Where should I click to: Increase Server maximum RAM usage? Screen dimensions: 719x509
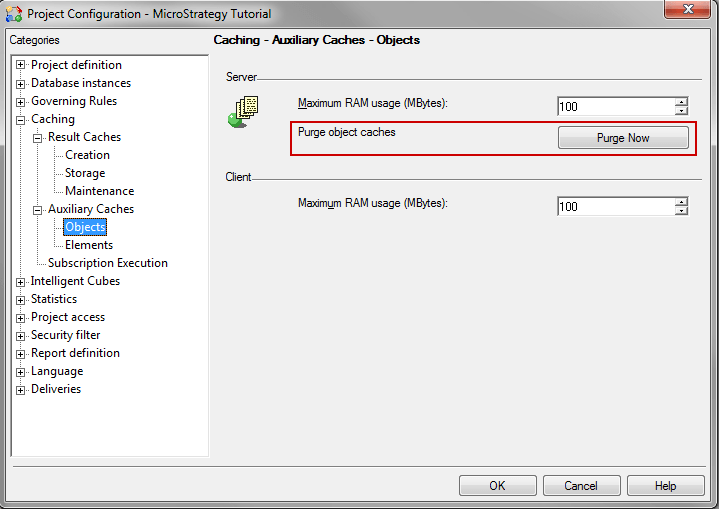(681, 102)
